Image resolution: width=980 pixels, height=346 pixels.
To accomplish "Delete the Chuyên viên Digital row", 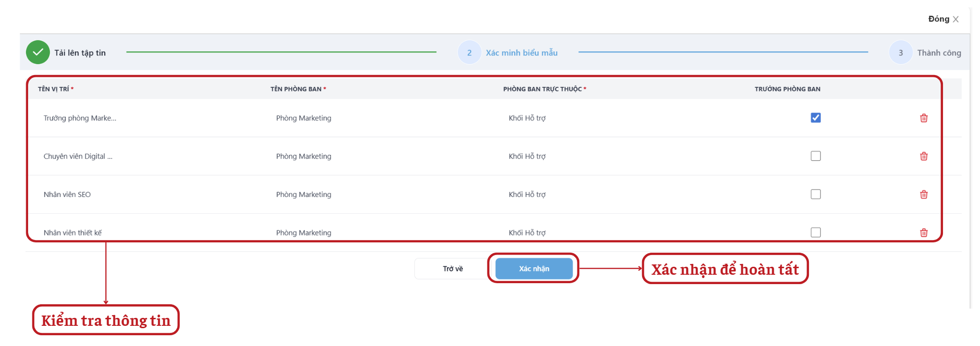I will point(923,156).
